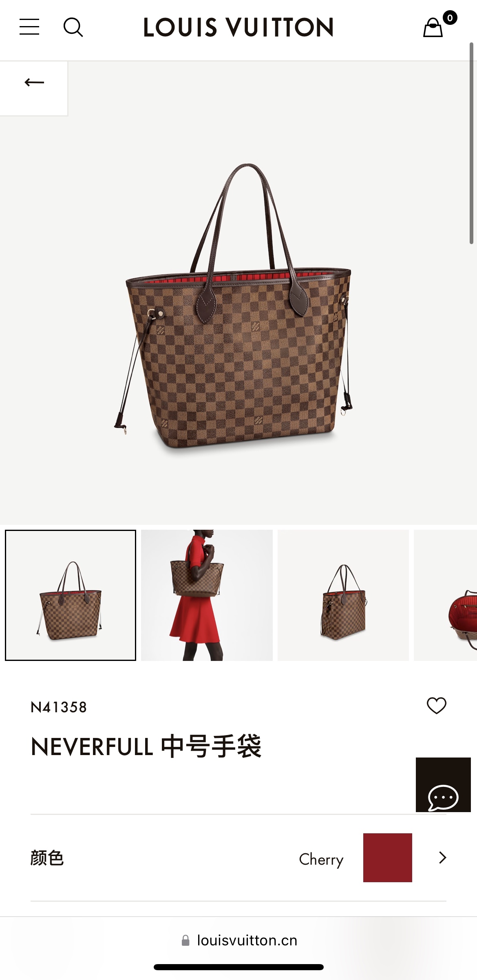Open the hamburger navigation menu
477x980 pixels.
click(x=29, y=27)
